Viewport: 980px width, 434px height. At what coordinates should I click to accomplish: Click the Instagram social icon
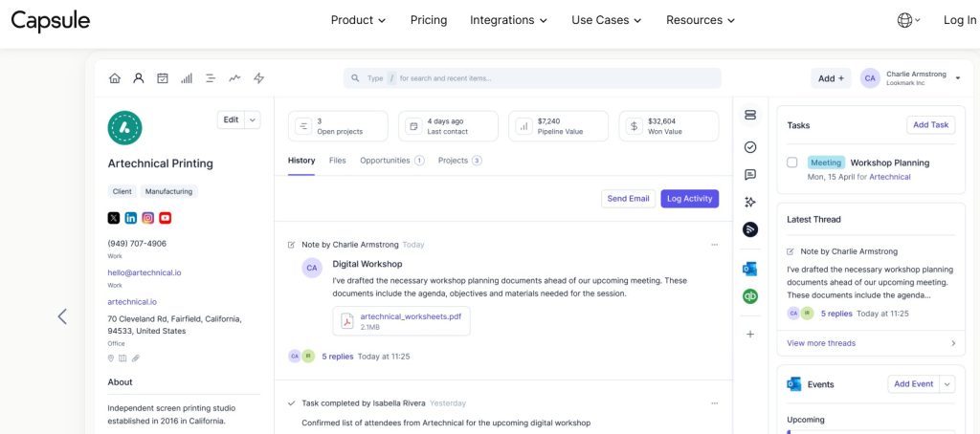click(x=148, y=218)
